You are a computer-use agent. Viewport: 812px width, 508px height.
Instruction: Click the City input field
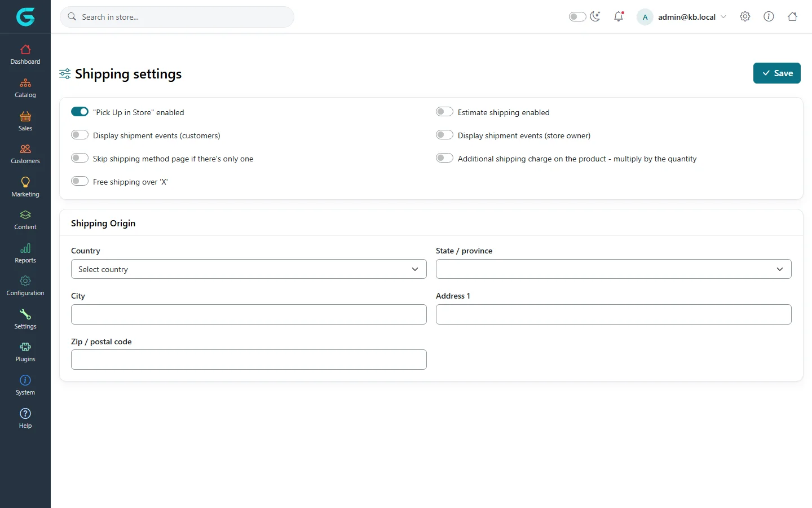coord(249,314)
